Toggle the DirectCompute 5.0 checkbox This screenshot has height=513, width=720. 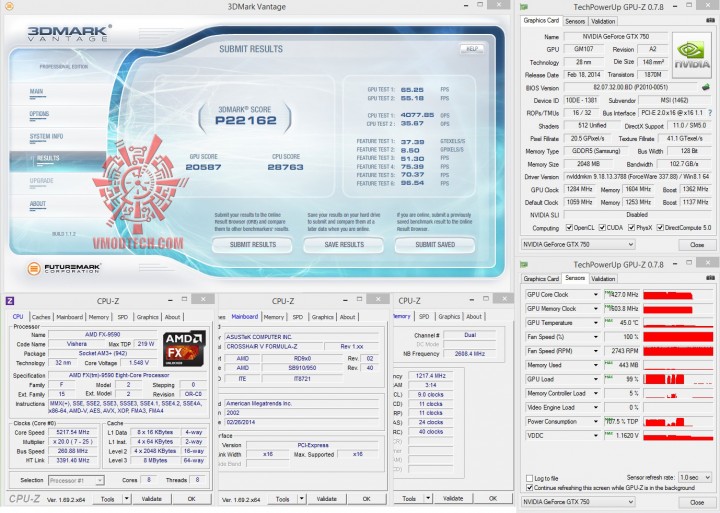pos(660,227)
